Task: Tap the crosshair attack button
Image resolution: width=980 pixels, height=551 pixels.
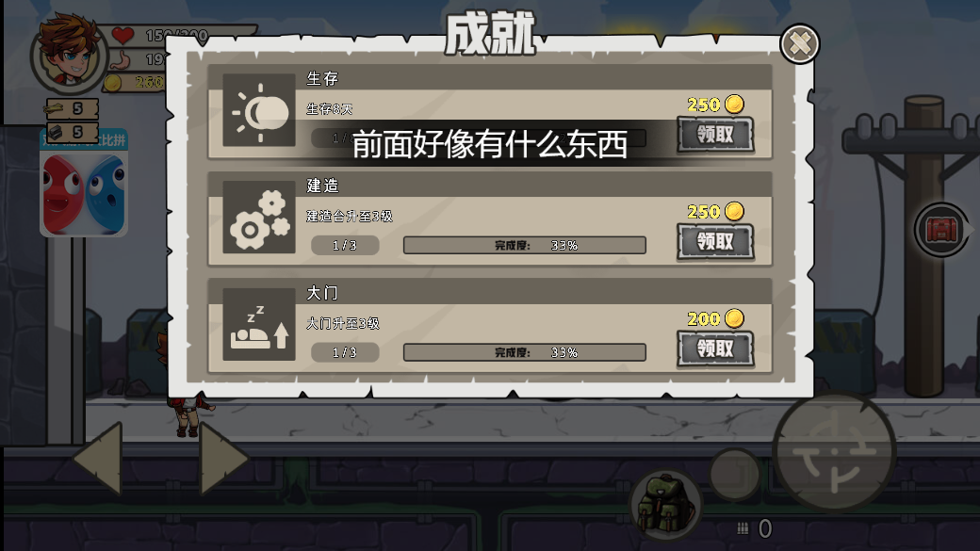Action: pos(834,452)
